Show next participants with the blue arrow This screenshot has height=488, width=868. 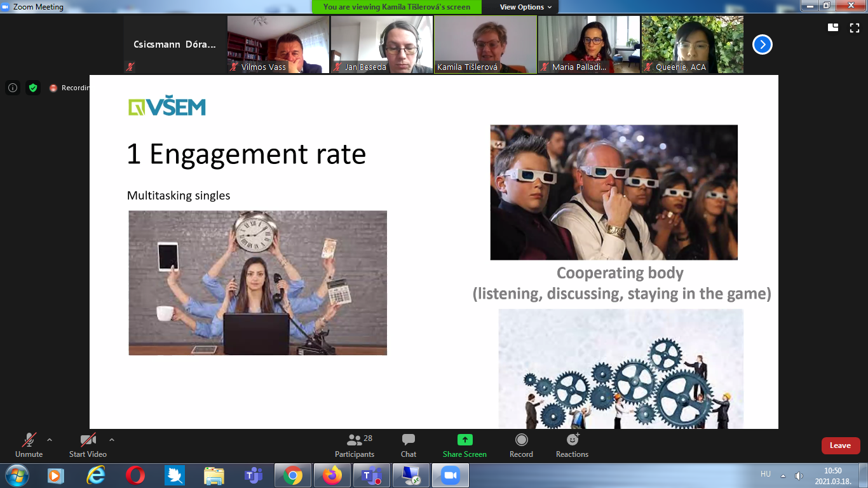point(762,44)
